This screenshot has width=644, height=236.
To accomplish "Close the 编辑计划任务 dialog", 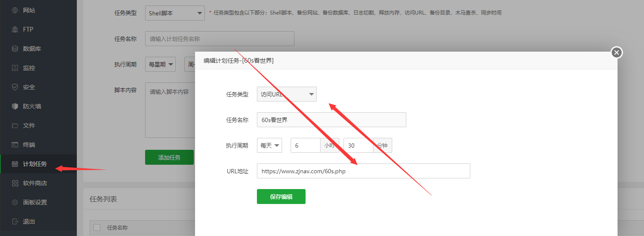I will (616, 52).
